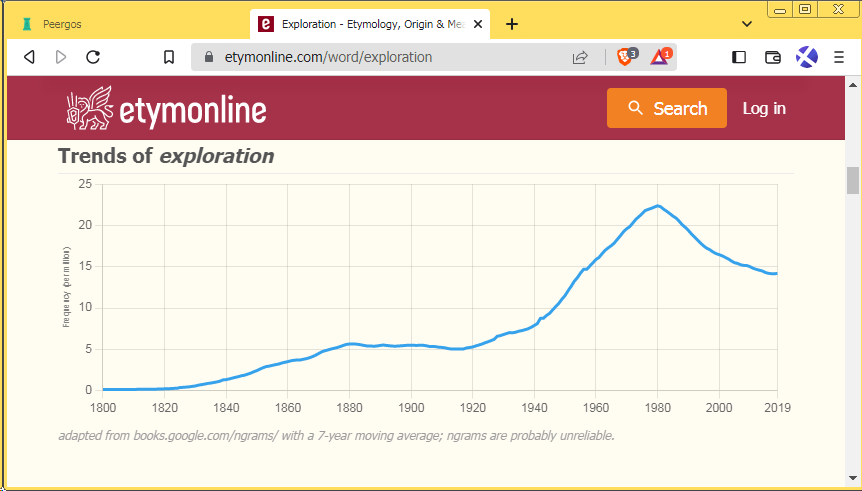The height and width of the screenshot is (491, 862).
Task: Reload the current page
Action: (93, 57)
